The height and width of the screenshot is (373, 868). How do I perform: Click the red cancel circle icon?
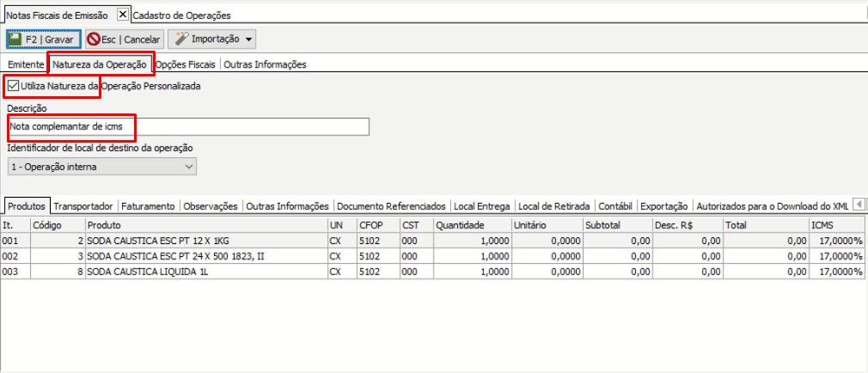[95, 40]
